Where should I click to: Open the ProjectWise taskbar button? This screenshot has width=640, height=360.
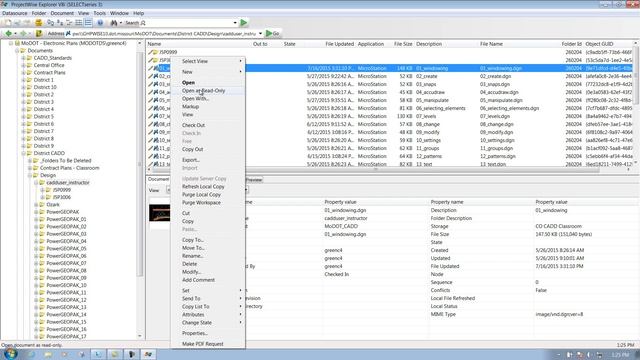pyautogui.click(x=148, y=354)
